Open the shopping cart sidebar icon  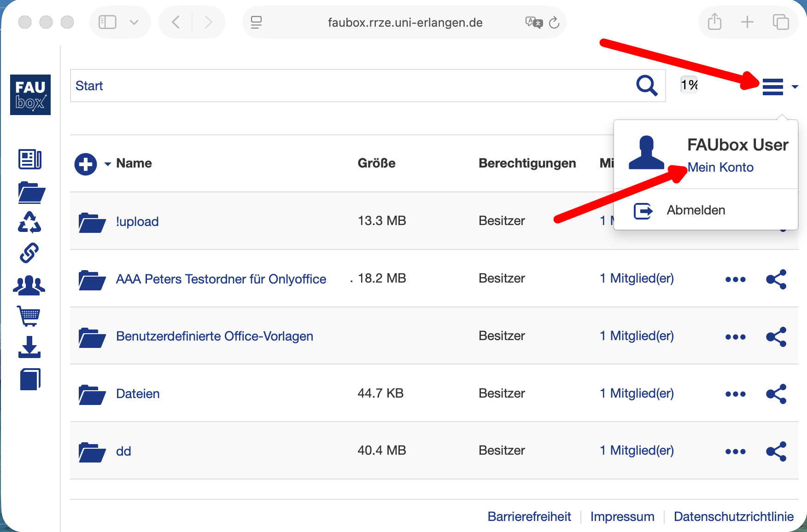(29, 316)
